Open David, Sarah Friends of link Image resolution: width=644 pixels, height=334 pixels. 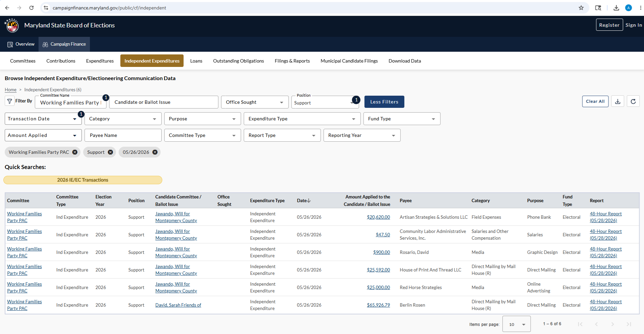point(178,305)
